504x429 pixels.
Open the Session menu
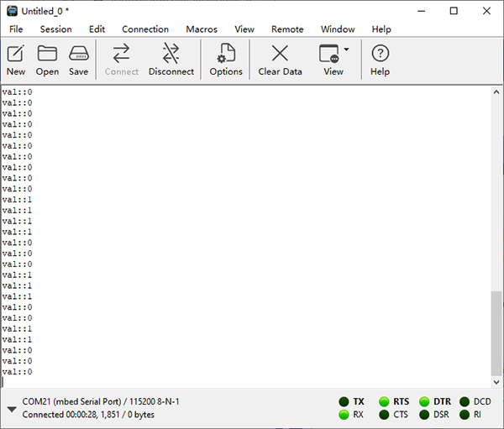tap(56, 29)
